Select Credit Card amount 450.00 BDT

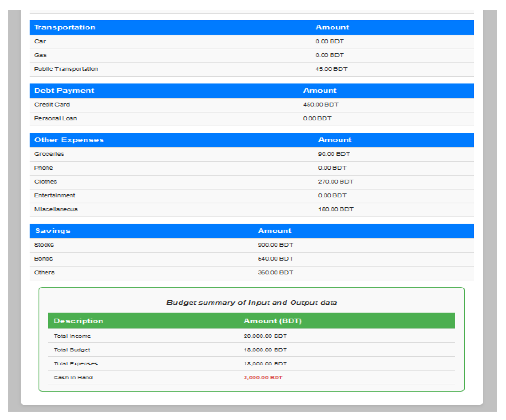tap(321, 105)
